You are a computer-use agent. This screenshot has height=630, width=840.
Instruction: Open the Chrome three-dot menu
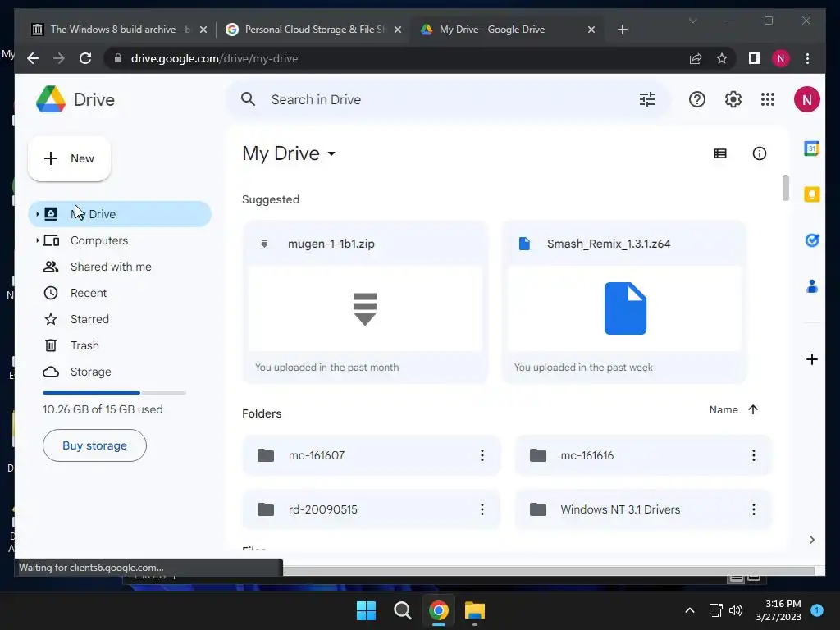807,58
